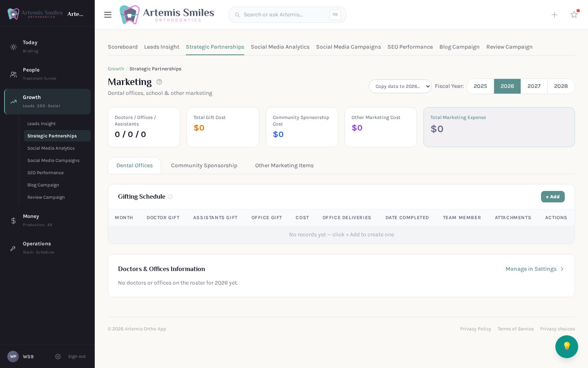Click the Total Marketing Expense card
588x368 pixels.
[499, 127]
